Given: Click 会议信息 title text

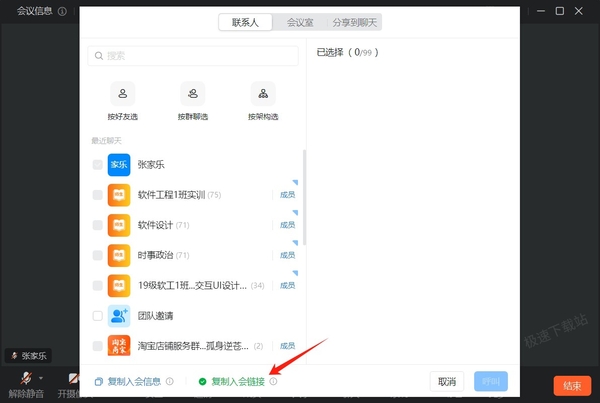Looking at the screenshot, I should (35, 11).
